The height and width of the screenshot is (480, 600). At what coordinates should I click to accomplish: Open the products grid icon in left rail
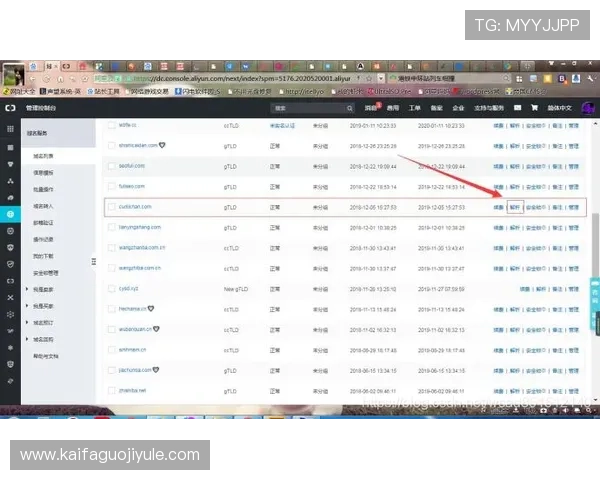10,128
